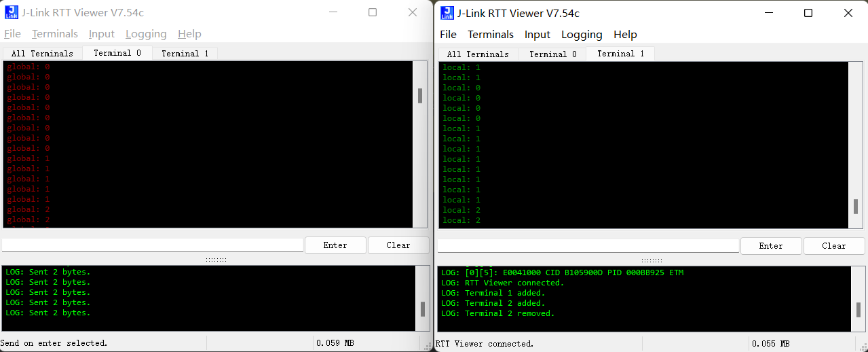868x352 pixels.
Task: Click the dotted splitter handle in the right window
Action: (651, 260)
